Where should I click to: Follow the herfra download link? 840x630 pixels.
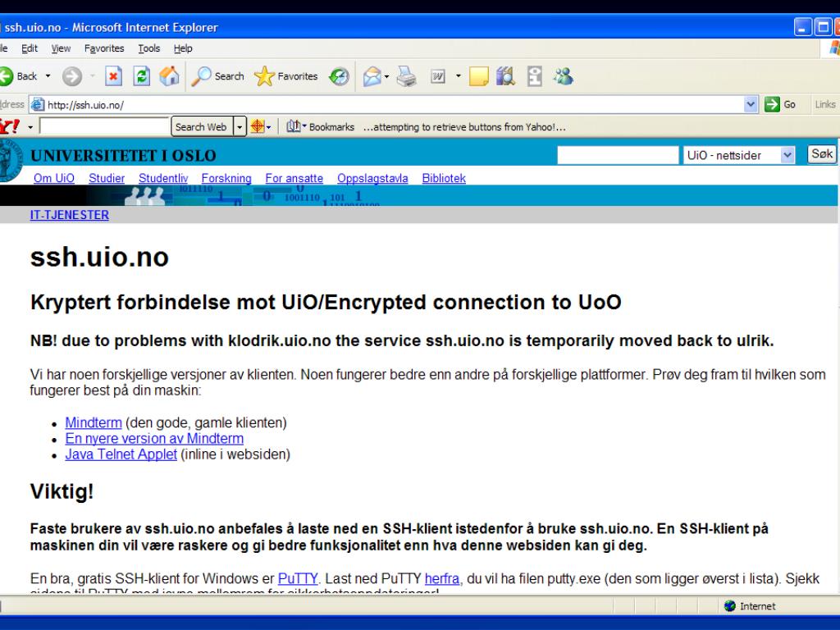[442, 578]
